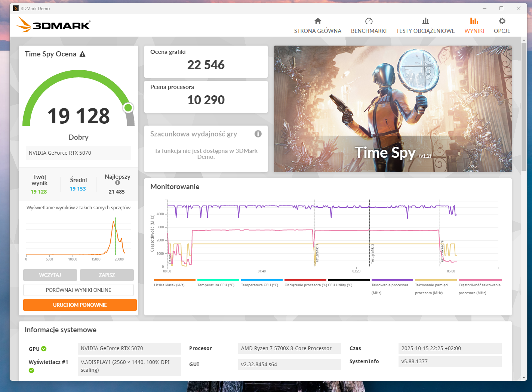Click the info icon in Szacunkowa wydajność gry
Screen dimensions: 532x392
point(258,134)
